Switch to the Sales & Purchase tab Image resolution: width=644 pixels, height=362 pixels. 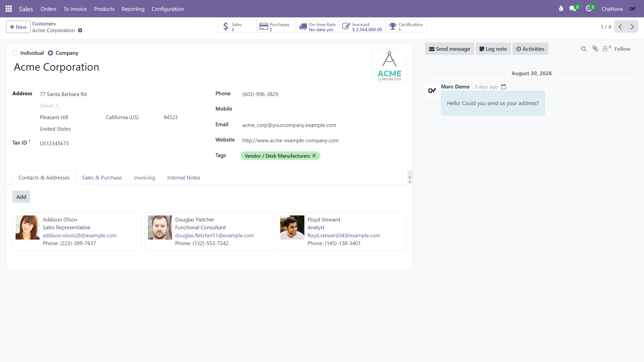pos(102,178)
